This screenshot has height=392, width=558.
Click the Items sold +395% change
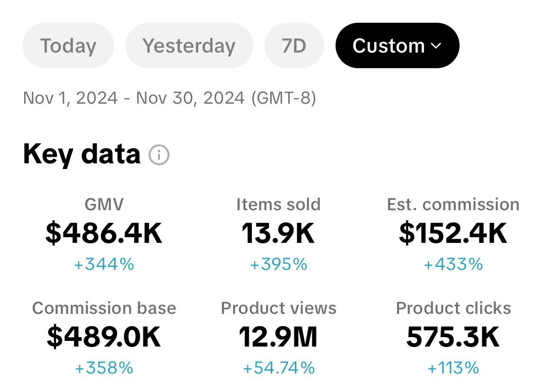point(278,264)
